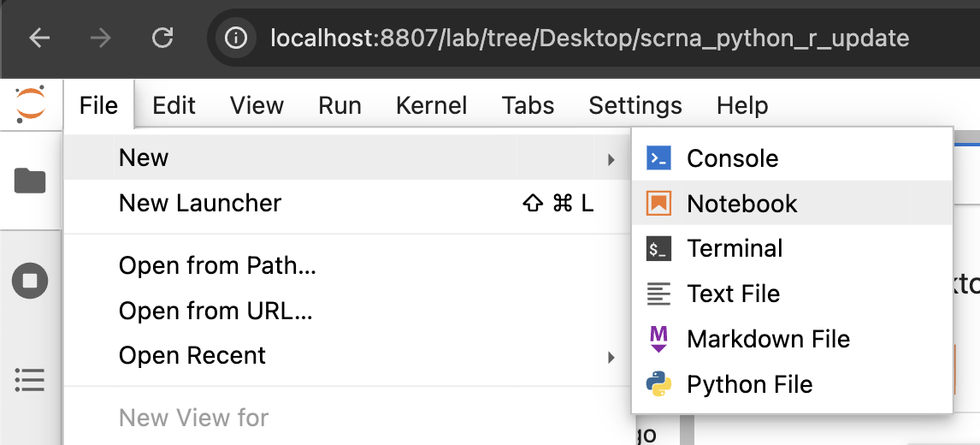The width and height of the screenshot is (980, 445).
Task: Open the Edit menu
Action: [x=174, y=105]
